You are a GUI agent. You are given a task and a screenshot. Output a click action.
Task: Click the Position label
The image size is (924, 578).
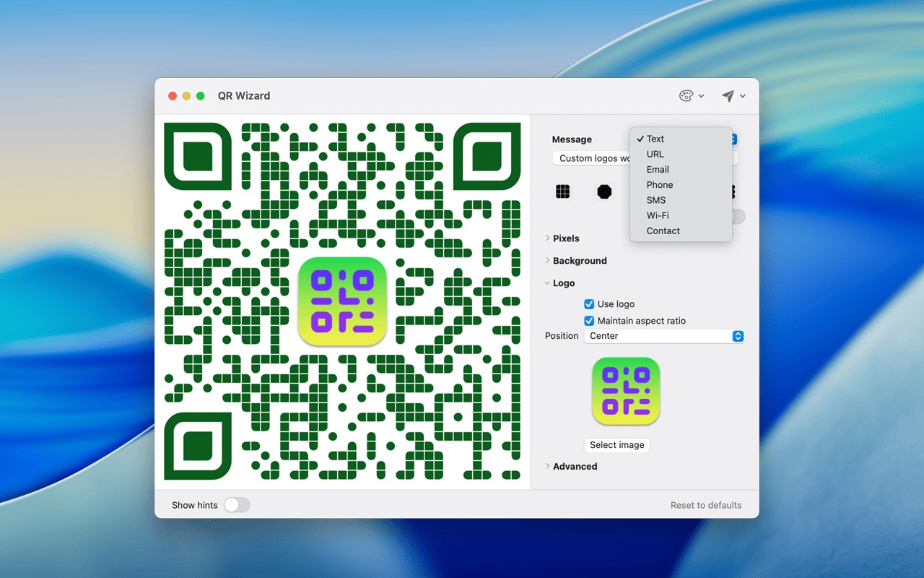pos(562,336)
